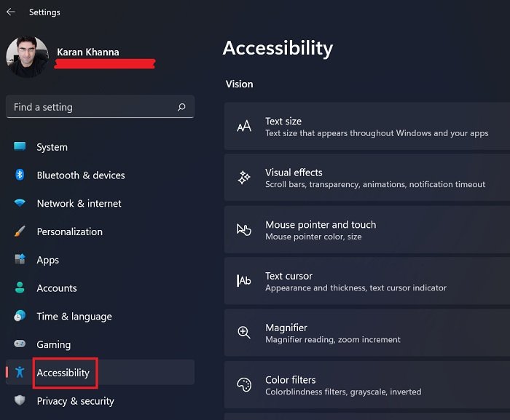Click the Time & language globe icon
This screenshot has height=420, width=510.
click(20, 316)
